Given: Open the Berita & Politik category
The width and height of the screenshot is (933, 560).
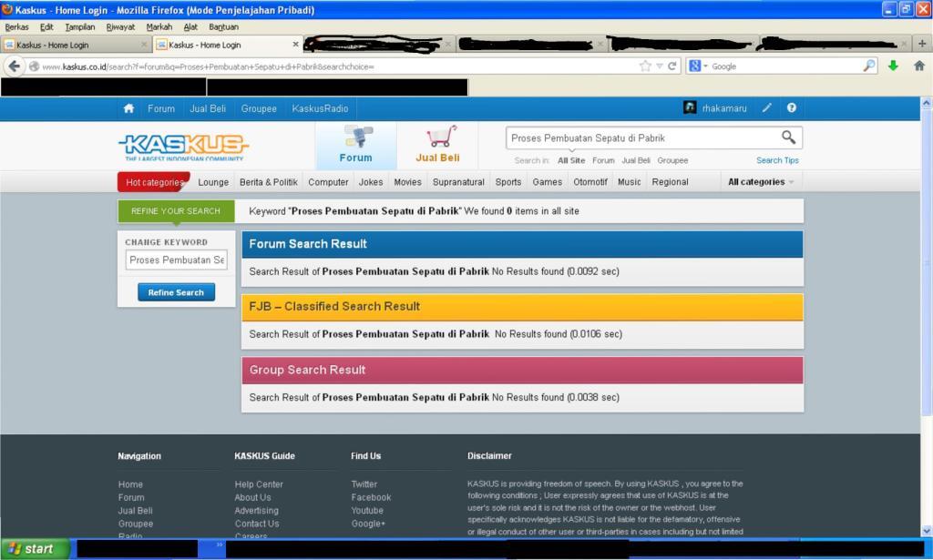Looking at the screenshot, I should pyautogui.click(x=269, y=182).
